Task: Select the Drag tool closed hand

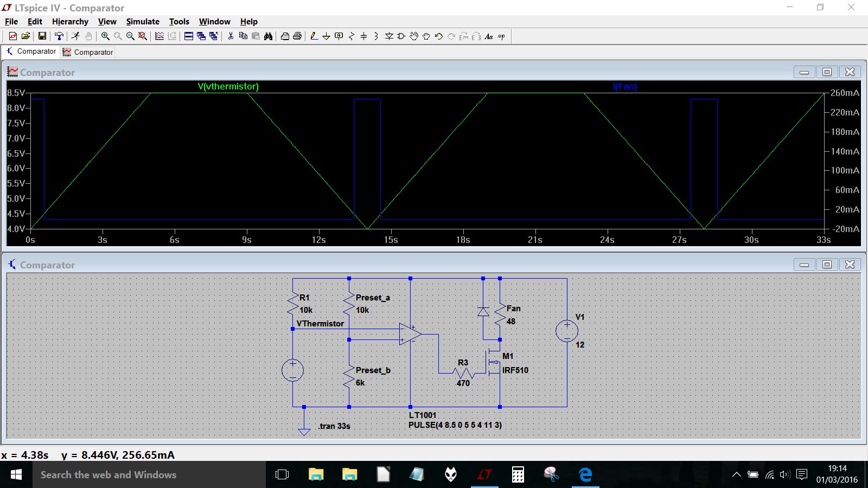Action: [x=426, y=36]
